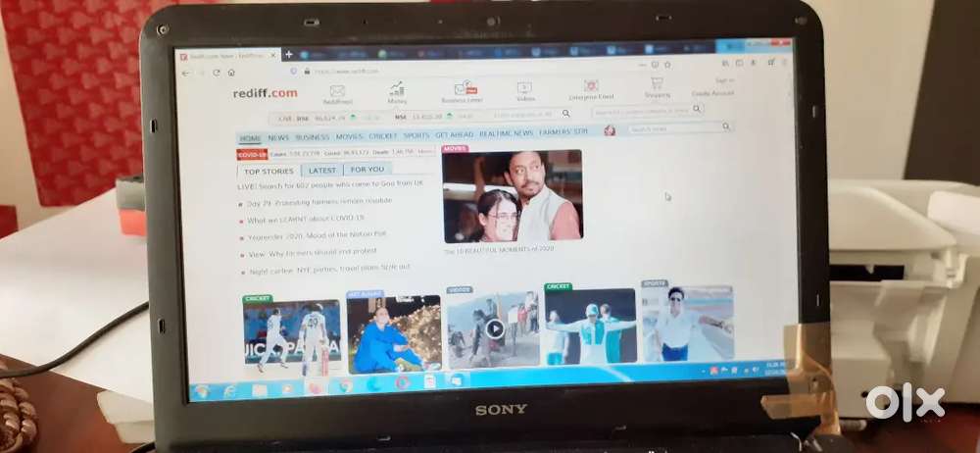Open 'What we LEARNT about COVID-19' story
This screenshot has height=453, width=980.
pyautogui.click(x=305, y=219)
